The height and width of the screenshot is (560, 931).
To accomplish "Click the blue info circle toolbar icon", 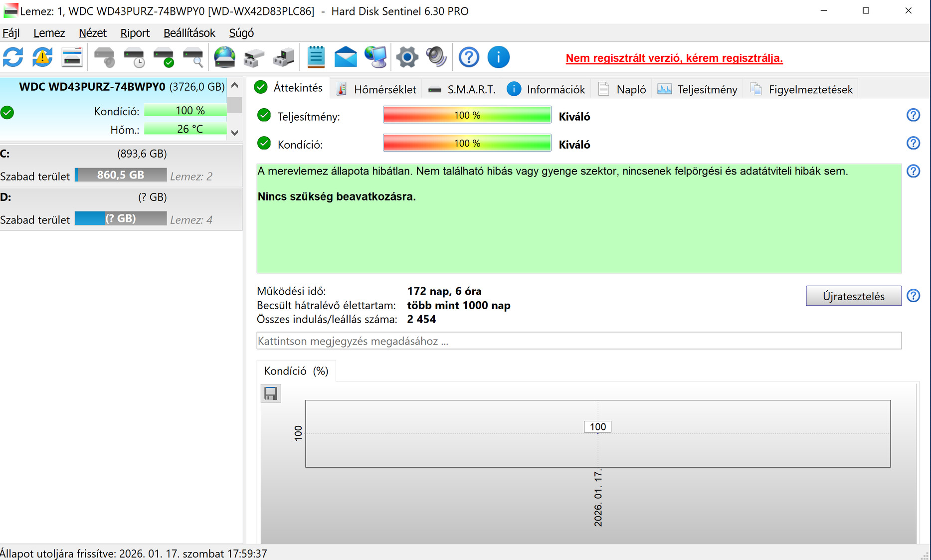I will point(499,57).
